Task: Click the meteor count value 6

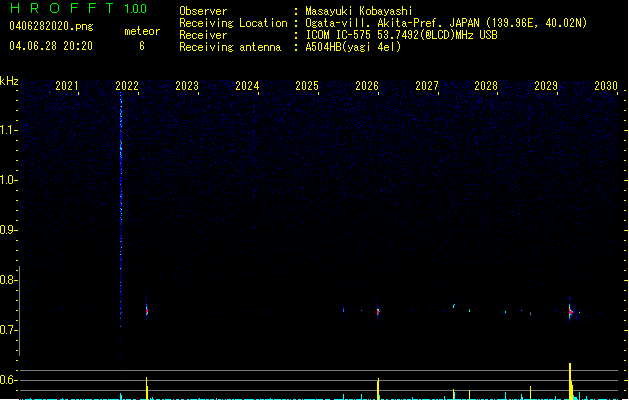Action: click(142, 46)
